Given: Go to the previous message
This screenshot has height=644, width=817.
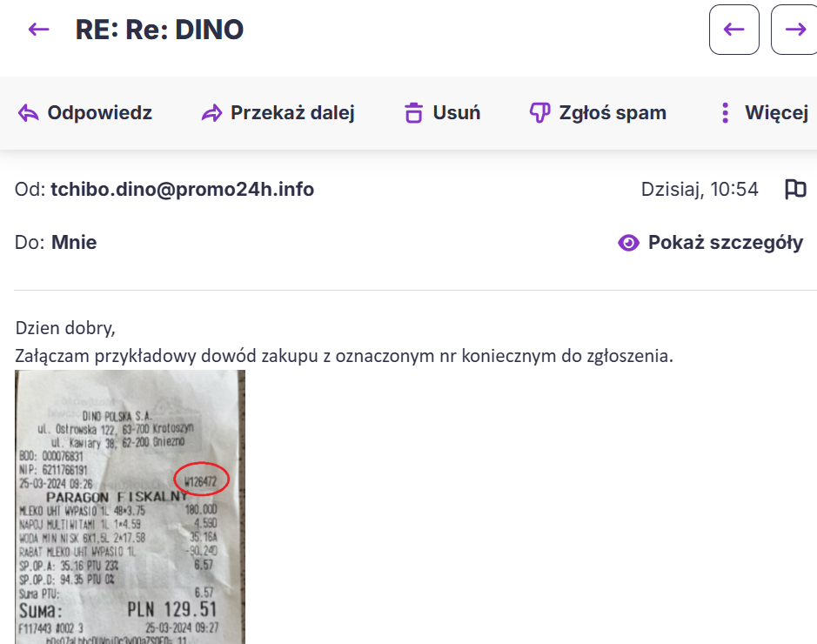Looking at the screenshot, I should pos(734,30).
